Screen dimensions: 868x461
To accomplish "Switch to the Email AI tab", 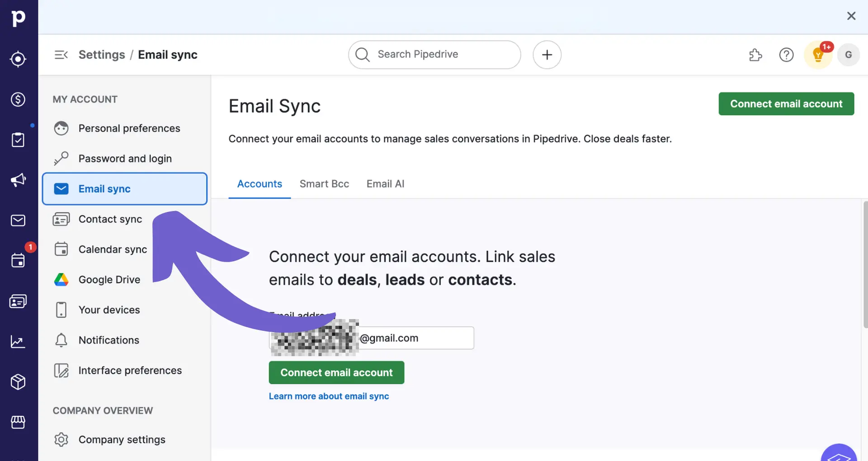I will click(385, 184).
